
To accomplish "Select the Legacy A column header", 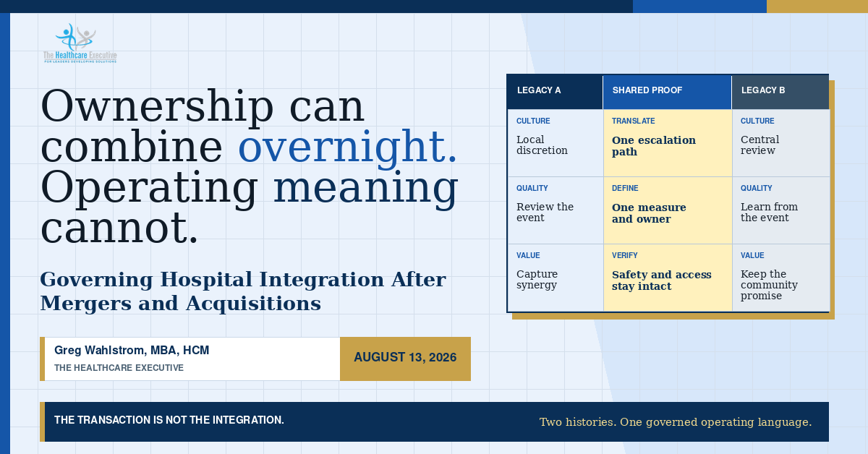I will pos(556,91).
